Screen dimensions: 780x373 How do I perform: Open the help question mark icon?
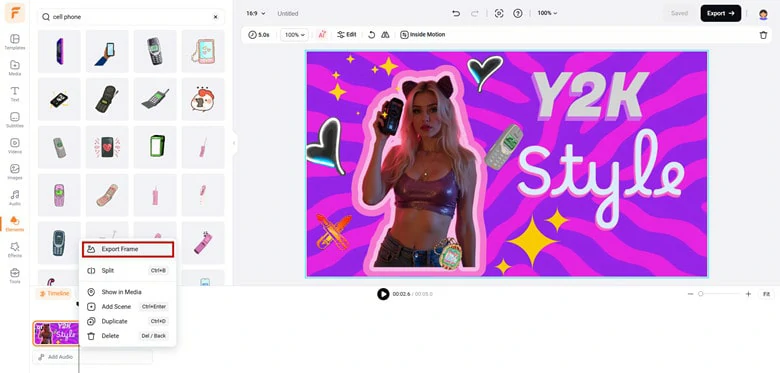point(518,13)
